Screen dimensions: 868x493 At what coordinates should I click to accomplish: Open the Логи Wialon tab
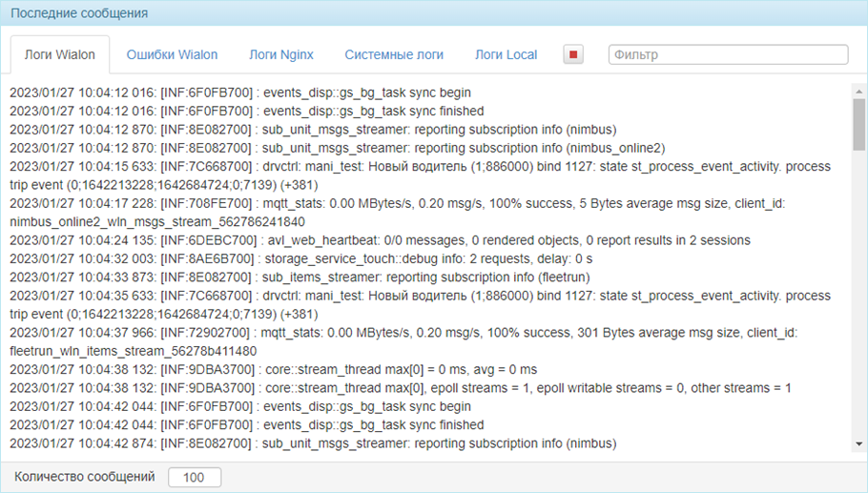click(x=60, y=54)
